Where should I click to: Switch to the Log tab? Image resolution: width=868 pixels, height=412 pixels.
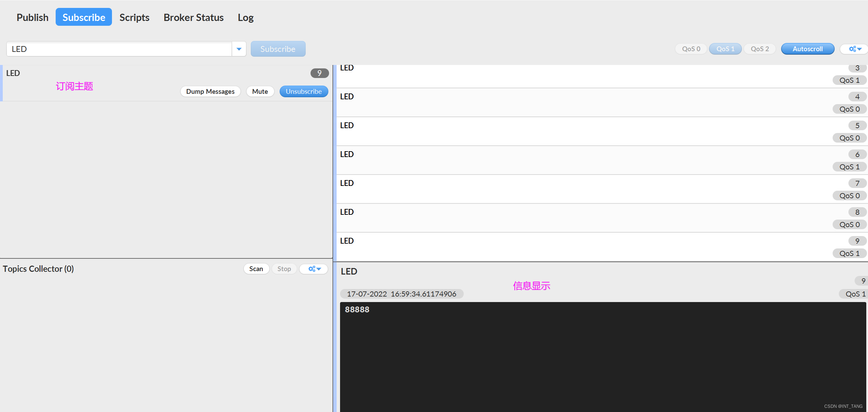point(246,18)
